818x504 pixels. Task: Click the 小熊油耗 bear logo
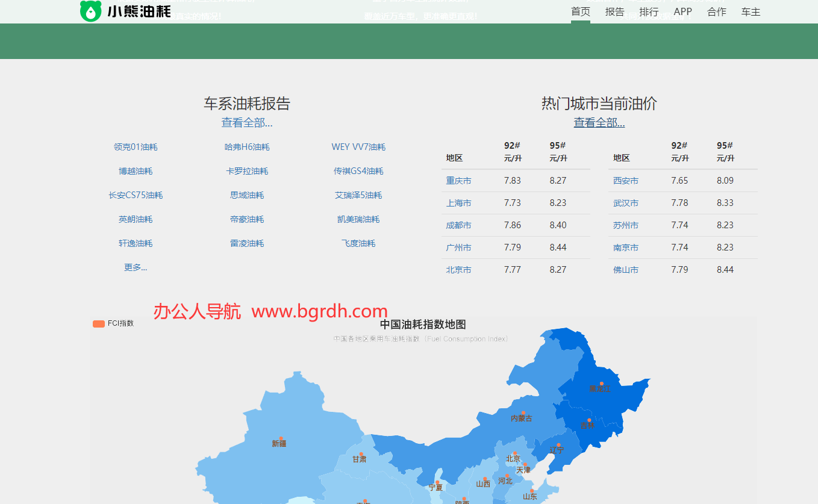coord(89,10)
